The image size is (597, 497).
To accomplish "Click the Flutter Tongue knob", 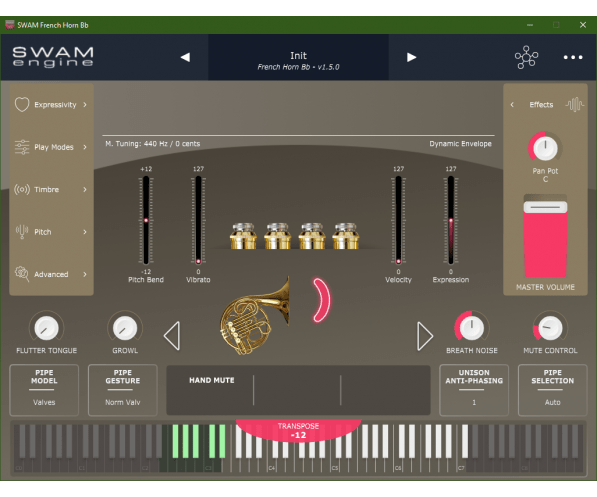I will [46, 328].
